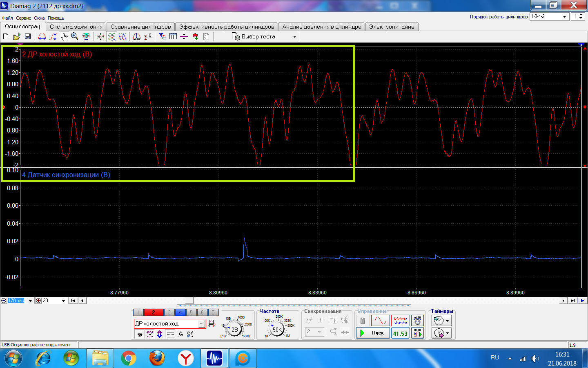Enable auto voltage range icon
Screen dimensions: 588x368
[417, 321]
